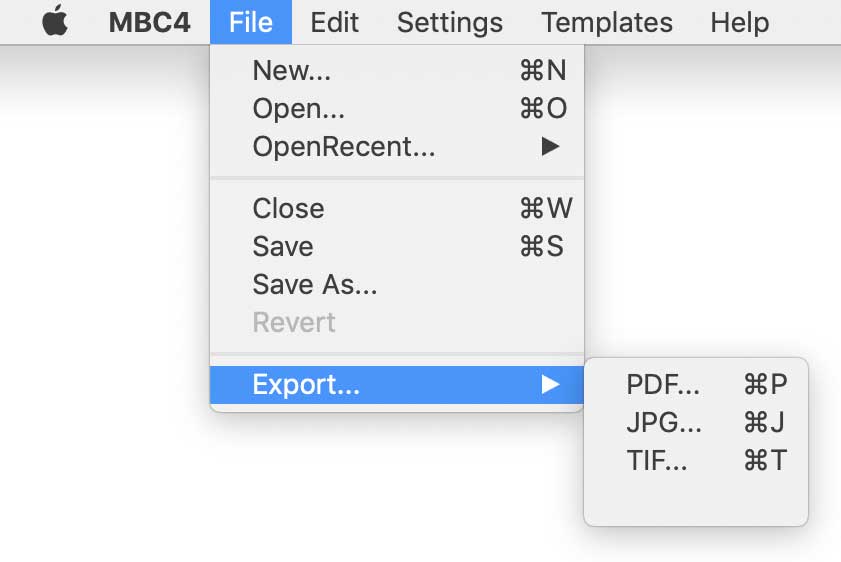Close the open File menu

pos(250,22)
